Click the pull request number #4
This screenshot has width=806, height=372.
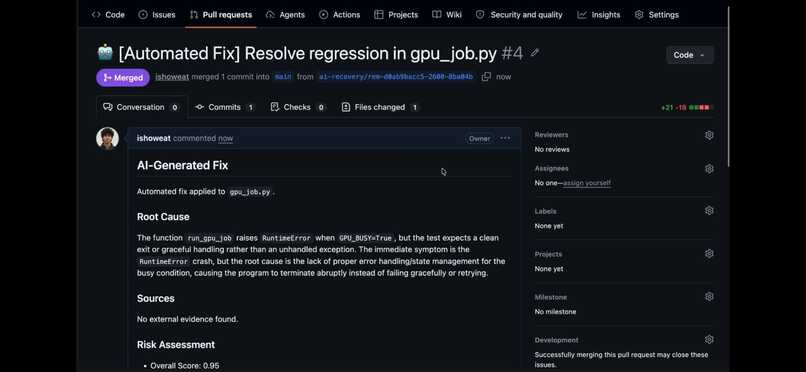coord(512,53)
